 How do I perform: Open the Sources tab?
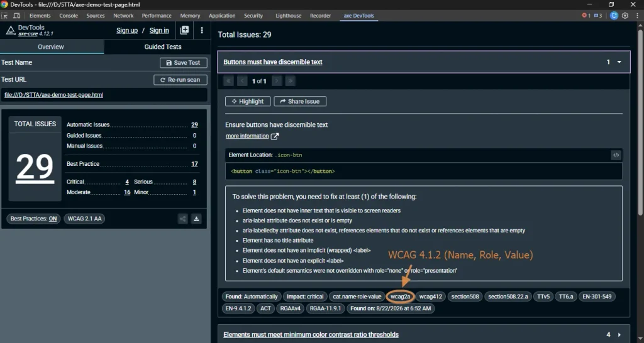pyautogui.click(x=96, y=16)
